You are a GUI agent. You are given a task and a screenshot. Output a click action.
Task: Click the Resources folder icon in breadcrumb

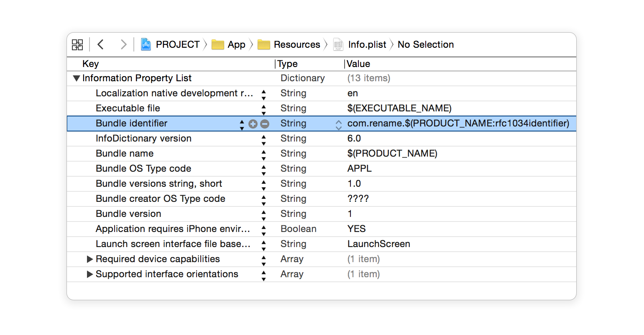tap(263, 44)
